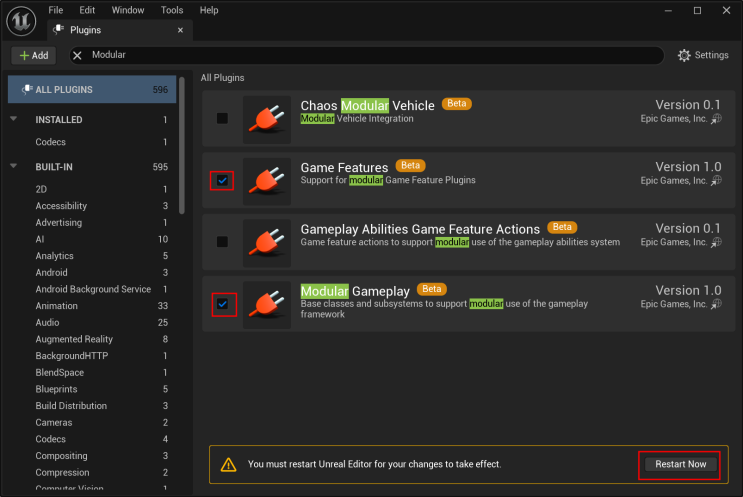Image resolution: width=743 pixels, height=497 pixels.
Task: Click Restart Now button
Action: [680, 465]
